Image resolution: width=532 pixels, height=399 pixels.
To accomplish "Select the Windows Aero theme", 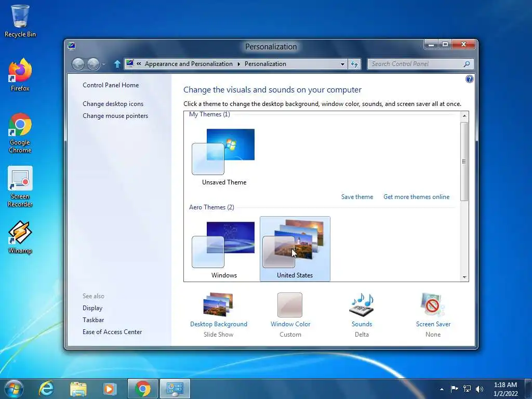I will (224, 249).
